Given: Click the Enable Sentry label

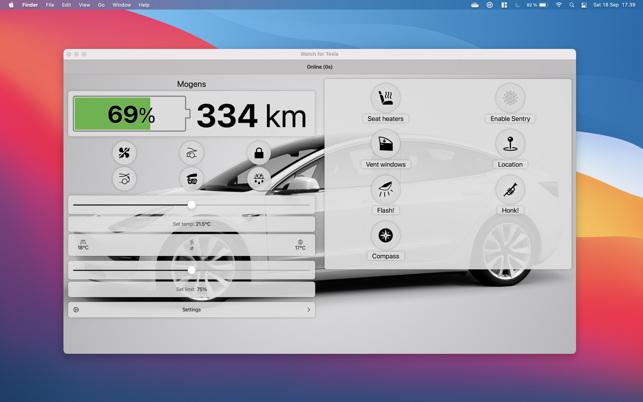Looking at the screenshot, I should 510,119.
